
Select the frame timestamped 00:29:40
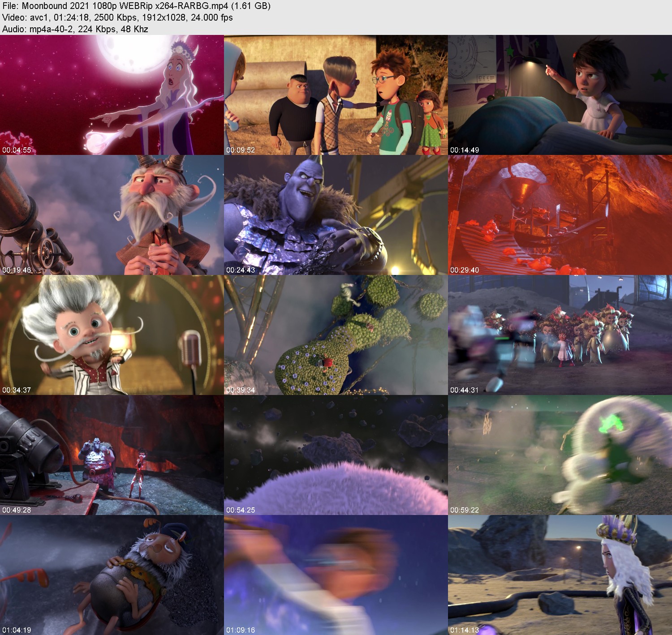point(560,215)
